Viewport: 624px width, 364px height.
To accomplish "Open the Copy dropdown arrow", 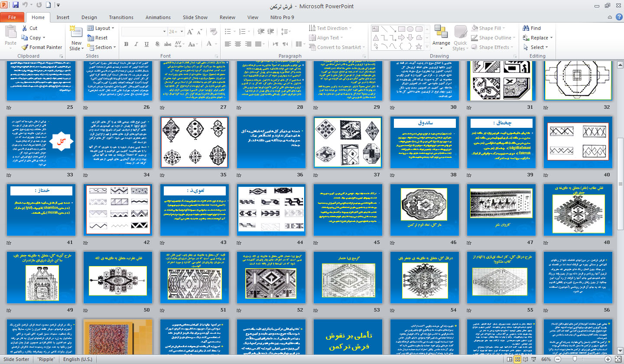I will pos(44,38).
